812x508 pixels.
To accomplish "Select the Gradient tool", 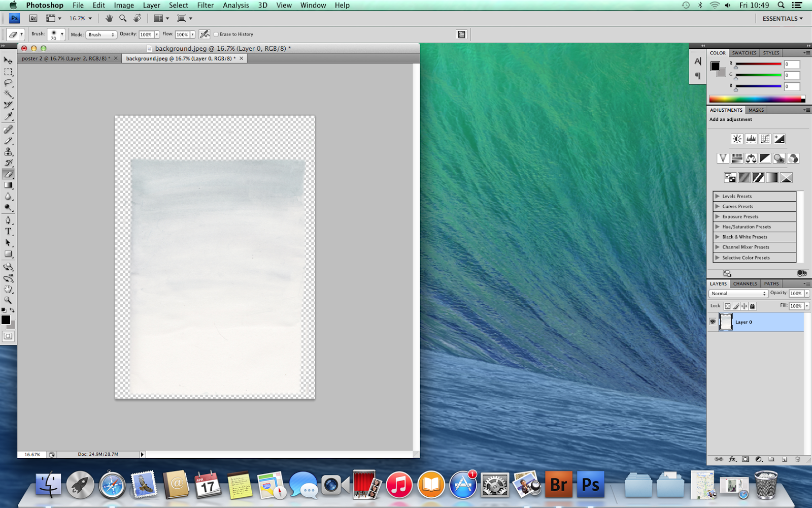I will [8, 185].
